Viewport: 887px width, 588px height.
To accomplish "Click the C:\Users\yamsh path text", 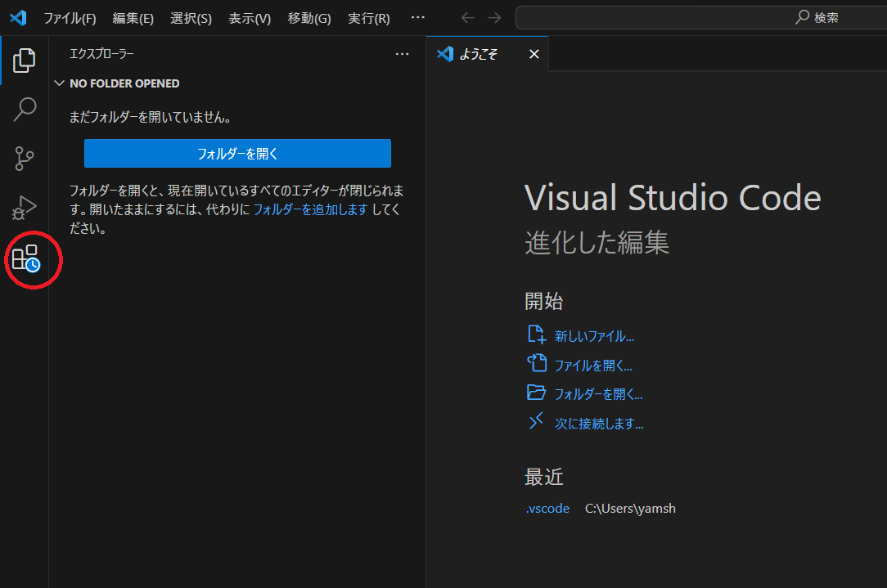I will (630, 509).
